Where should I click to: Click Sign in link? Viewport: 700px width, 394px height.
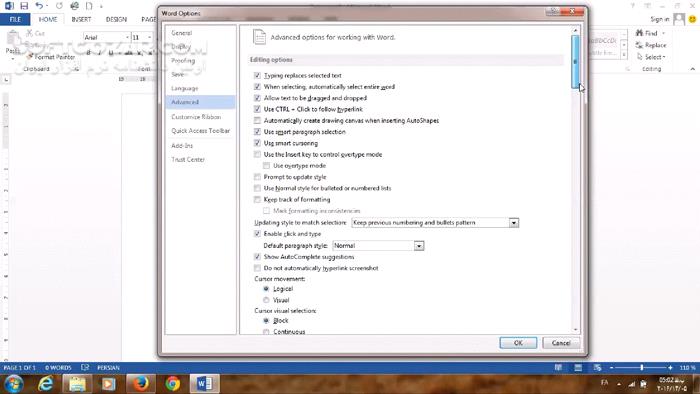coord(659,19)
